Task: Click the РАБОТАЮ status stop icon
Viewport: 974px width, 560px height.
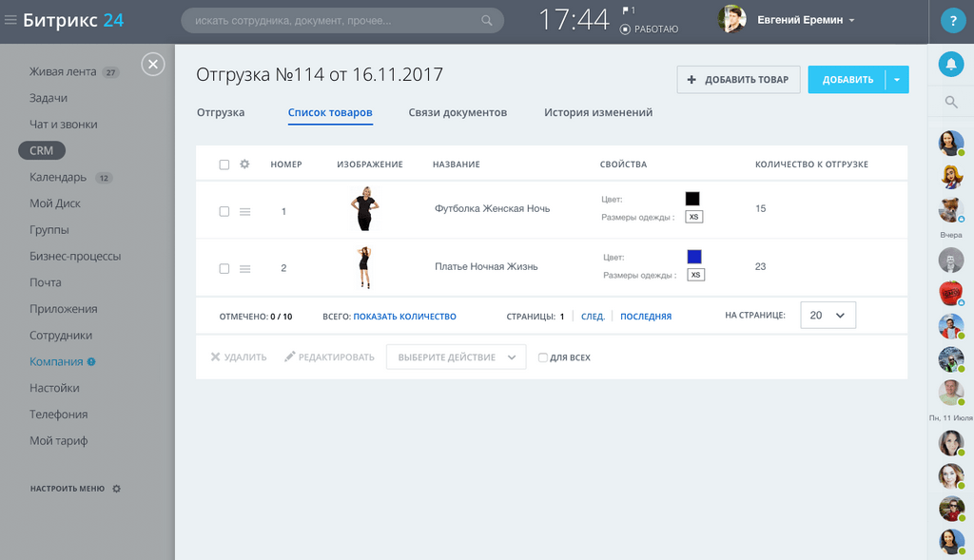Action: (625, 29)
